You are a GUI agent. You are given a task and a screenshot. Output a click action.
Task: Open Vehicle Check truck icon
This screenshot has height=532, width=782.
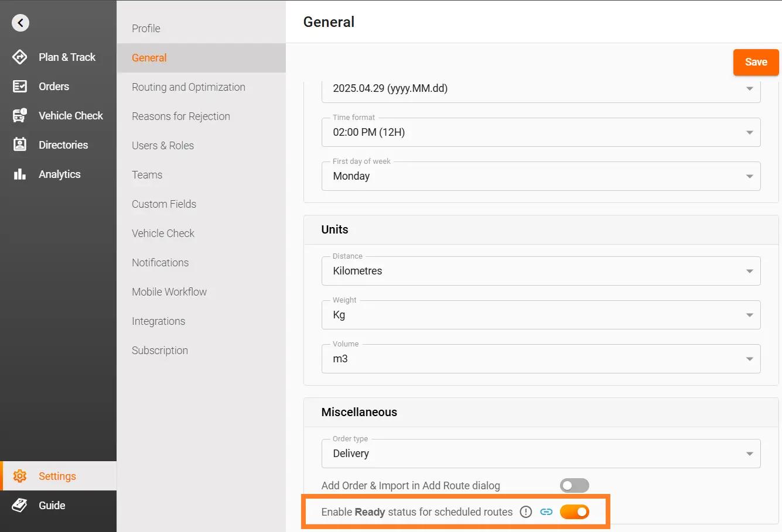(20, 115)
